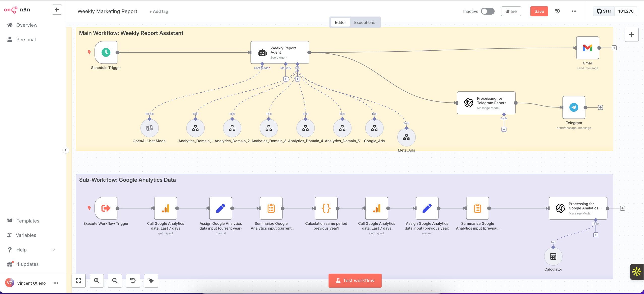Click the Weekly Marketing Report title field
This screenshot has height=294, width=644.
pyautogui.click(x=107, y=11)
